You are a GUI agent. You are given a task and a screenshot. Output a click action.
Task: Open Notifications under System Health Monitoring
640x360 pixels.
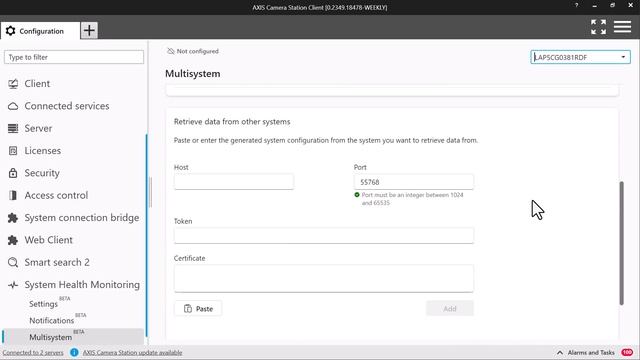[x=51, y=321]
